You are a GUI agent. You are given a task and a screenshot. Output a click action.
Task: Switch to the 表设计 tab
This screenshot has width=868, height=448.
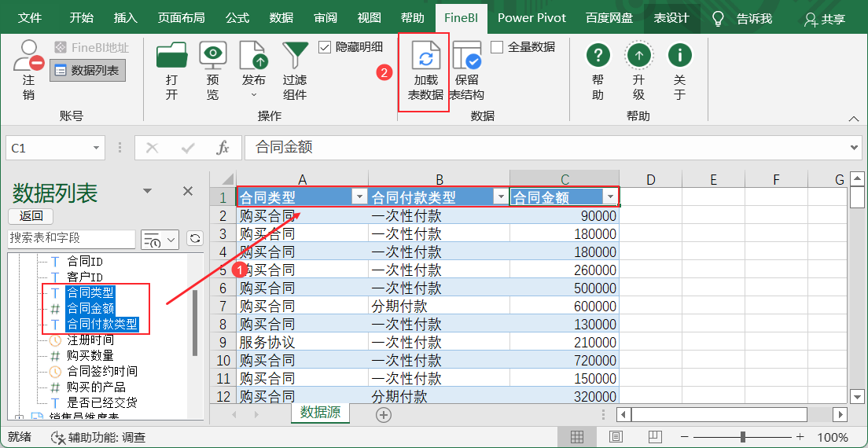click(671, 18)
